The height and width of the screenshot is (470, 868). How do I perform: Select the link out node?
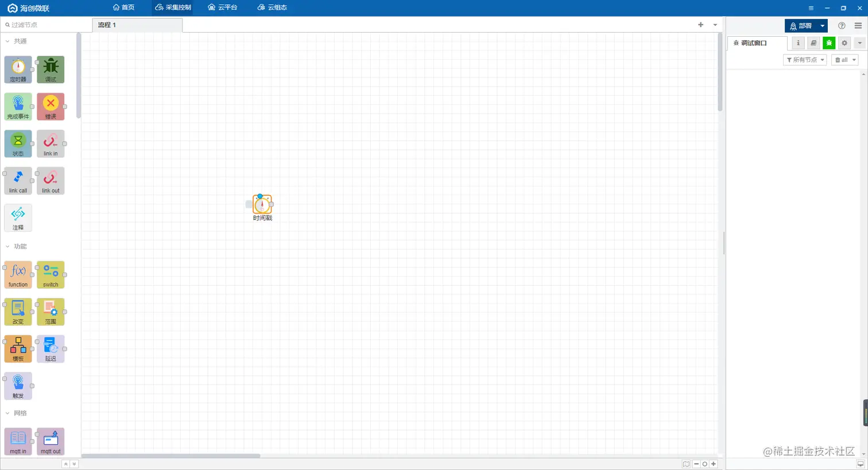point(51,181)
